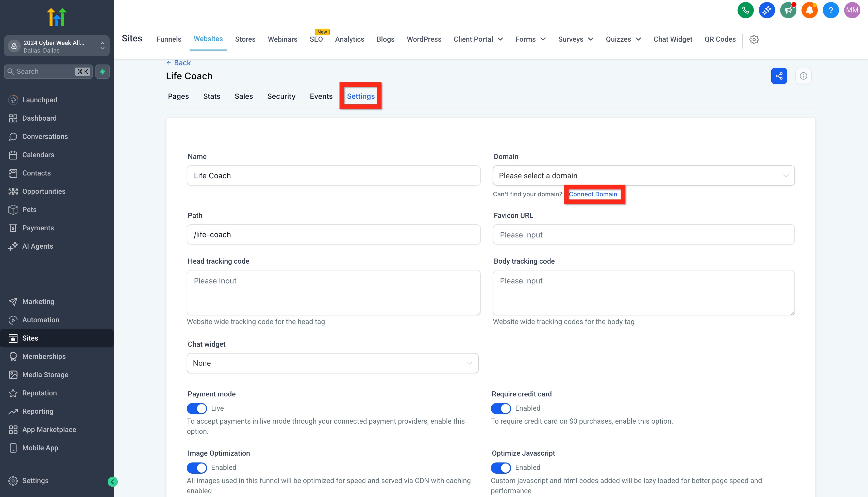Click the green phone dialer icon

(x=745, y=10)
